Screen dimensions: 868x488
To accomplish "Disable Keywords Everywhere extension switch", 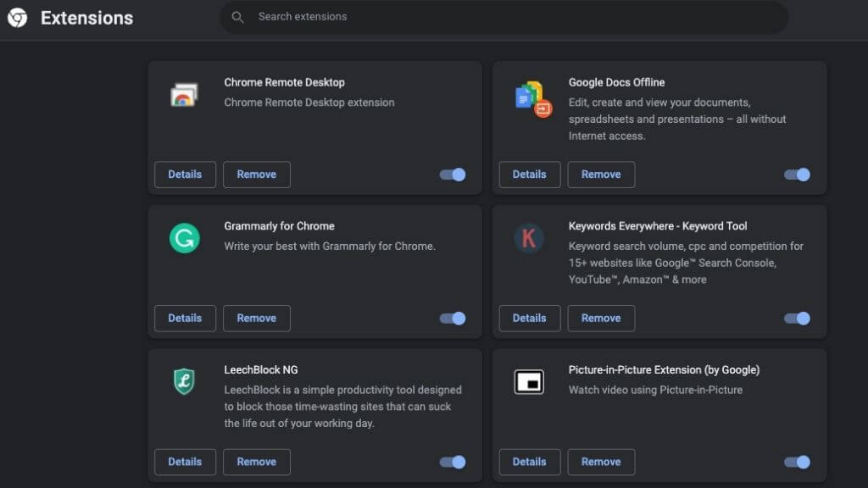I will (797, 319).
